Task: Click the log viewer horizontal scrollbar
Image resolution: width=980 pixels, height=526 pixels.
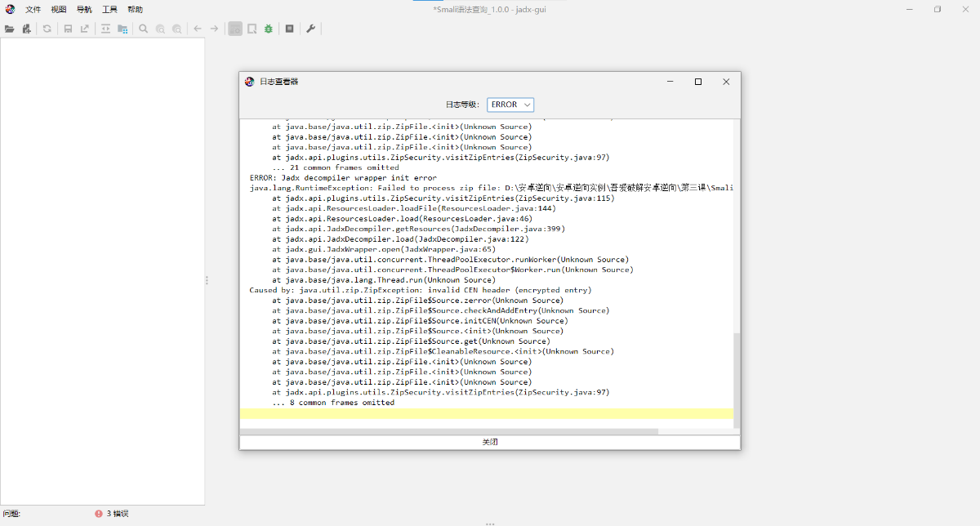Action: point(449,431)
